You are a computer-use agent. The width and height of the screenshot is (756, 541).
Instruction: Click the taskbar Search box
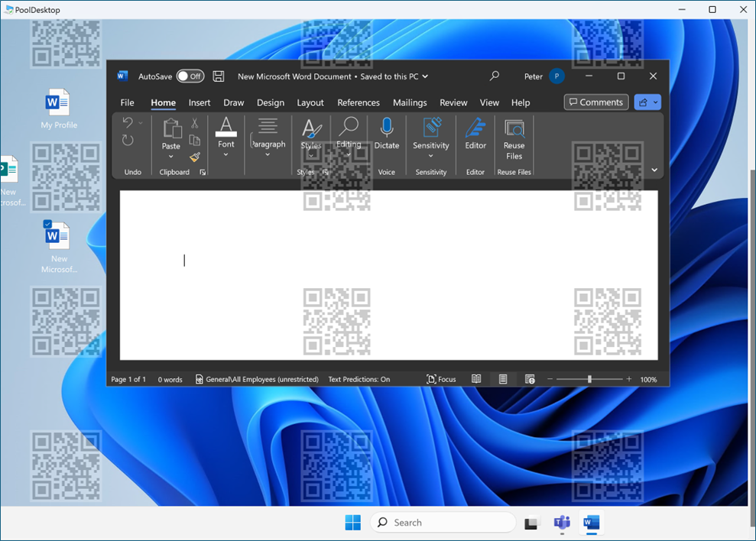point(443,522)
